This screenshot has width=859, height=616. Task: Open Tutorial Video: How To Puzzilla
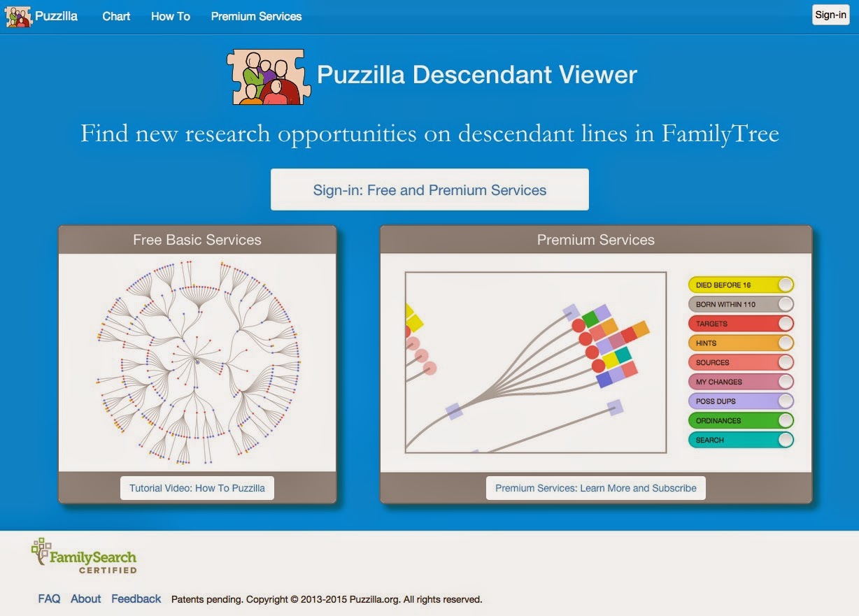point(197,488)
